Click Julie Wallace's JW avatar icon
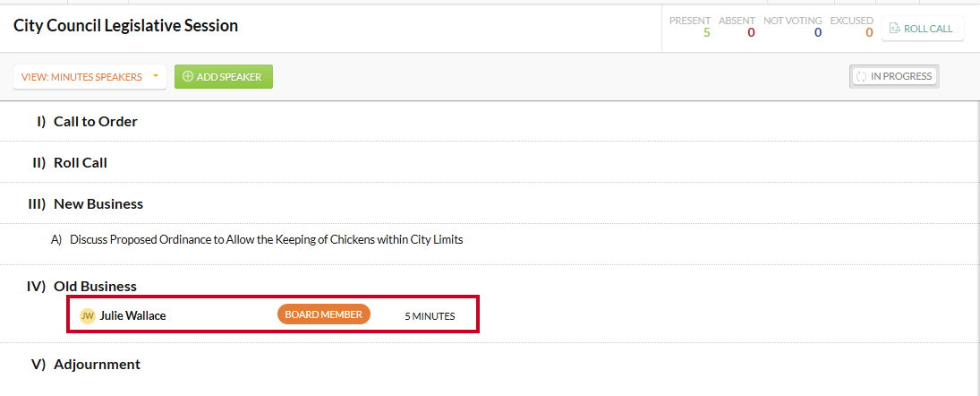 pyautogui.click(x=88, y=316)
